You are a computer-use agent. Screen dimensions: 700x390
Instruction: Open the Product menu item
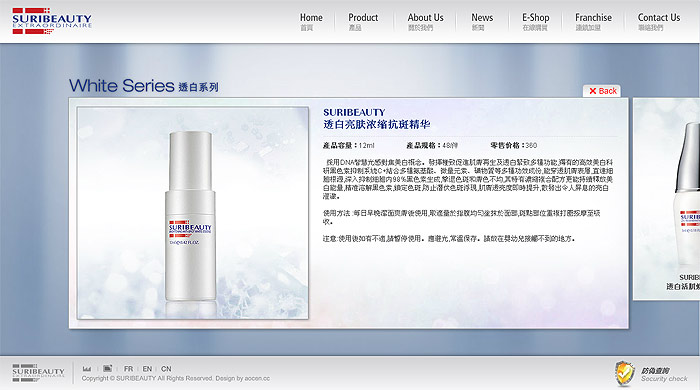pyautogui.click(x=363, y=21)
